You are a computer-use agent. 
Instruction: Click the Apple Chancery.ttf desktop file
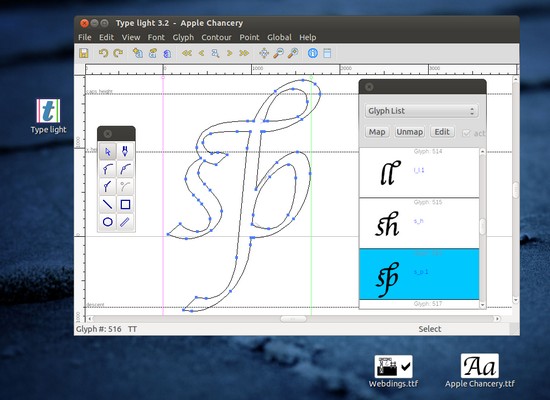pos(480,371)
